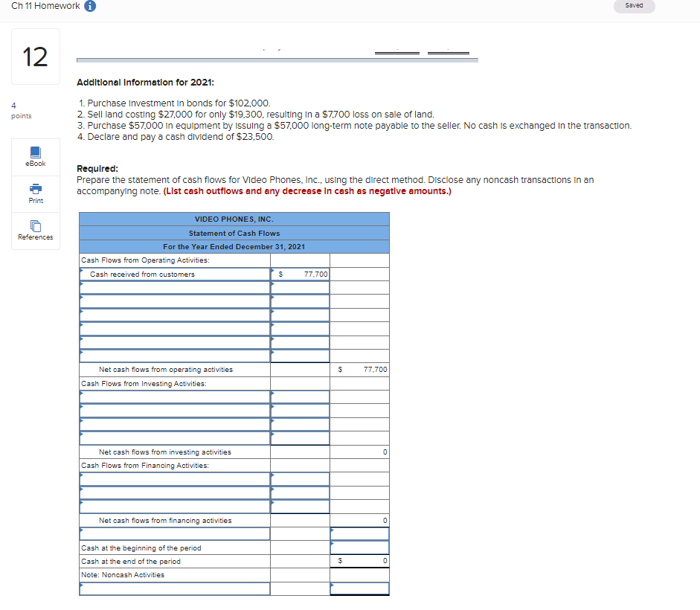Open the first blank account dropdown under Operating Activities
Viewport: 700px width, 610px height.
[x=175, y=286]
